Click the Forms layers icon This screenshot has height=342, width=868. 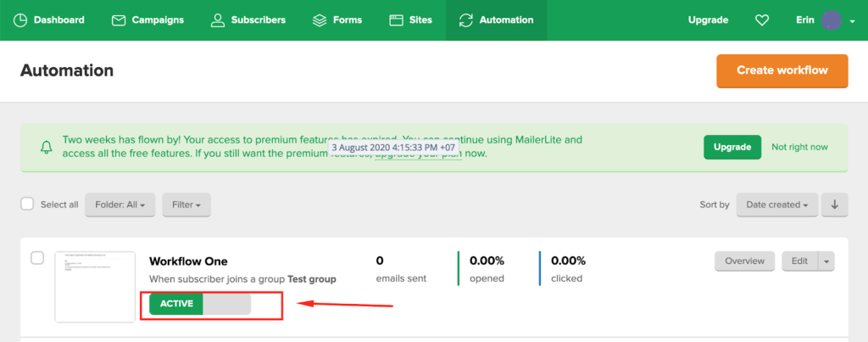(320, 20)
